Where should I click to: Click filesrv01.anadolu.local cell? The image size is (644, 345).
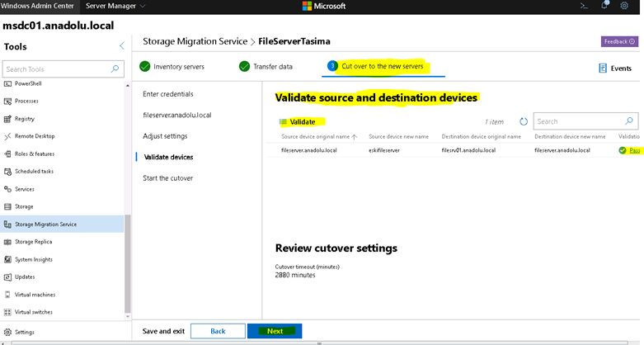point(468,150)
